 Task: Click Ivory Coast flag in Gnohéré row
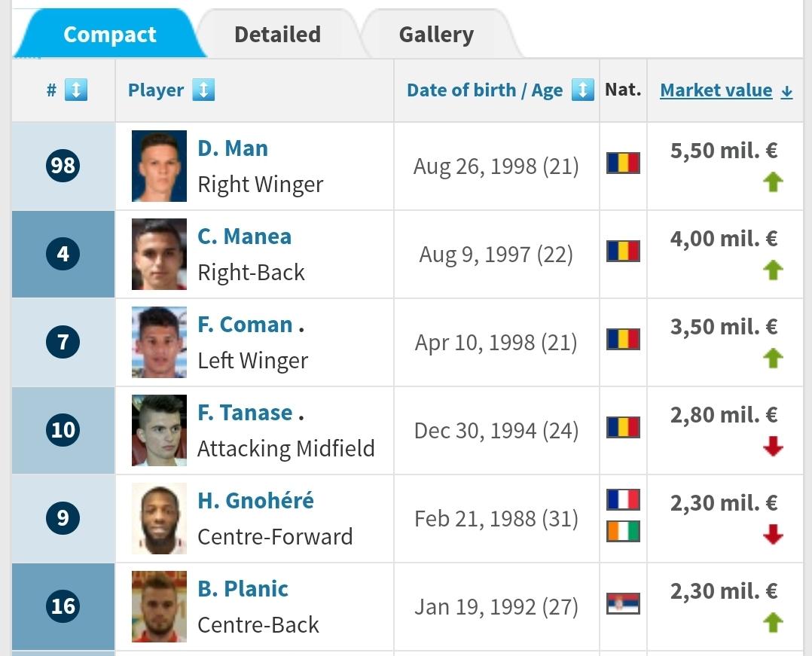pyautogui.click(x=623, y=531)
